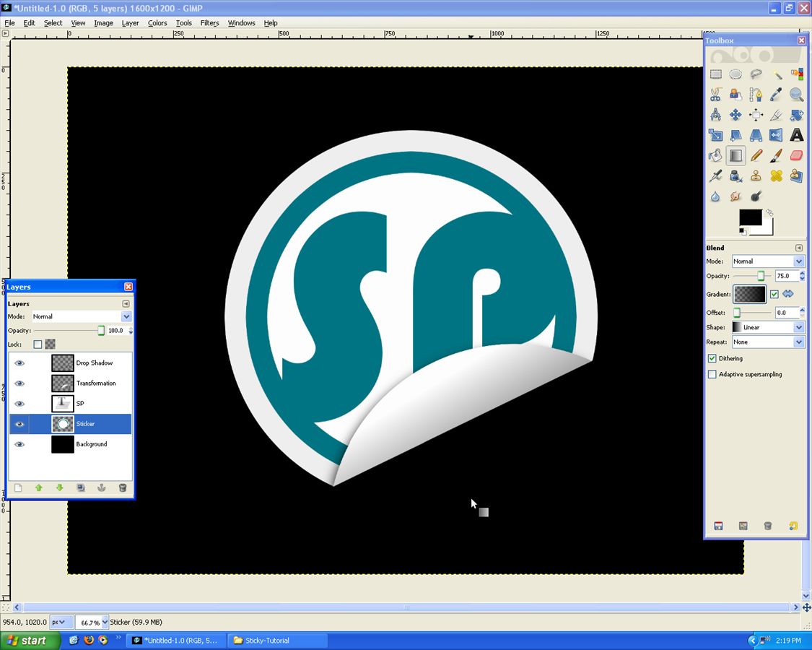Select the Bucket Fill tool
The height and width of the screenshot is (650, 812).
[x=716, y=155]
